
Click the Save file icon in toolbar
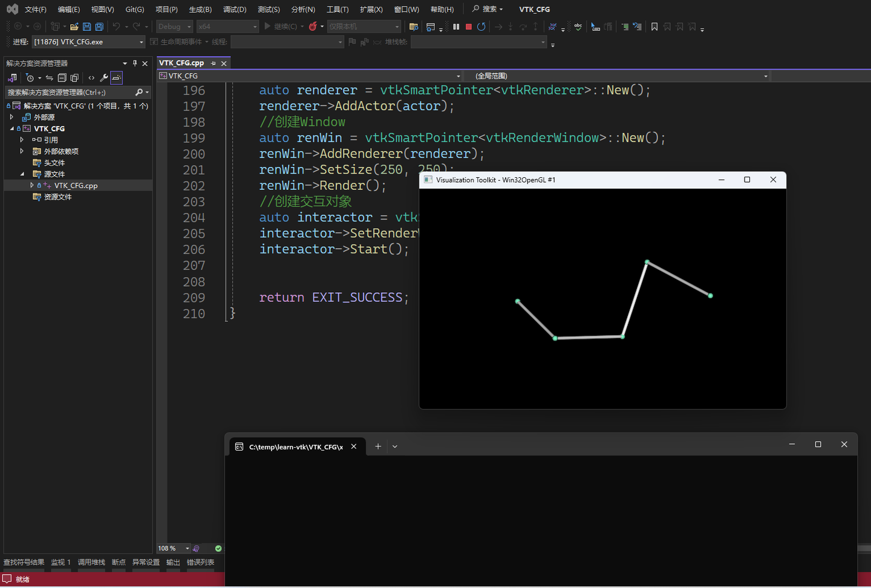86,27
